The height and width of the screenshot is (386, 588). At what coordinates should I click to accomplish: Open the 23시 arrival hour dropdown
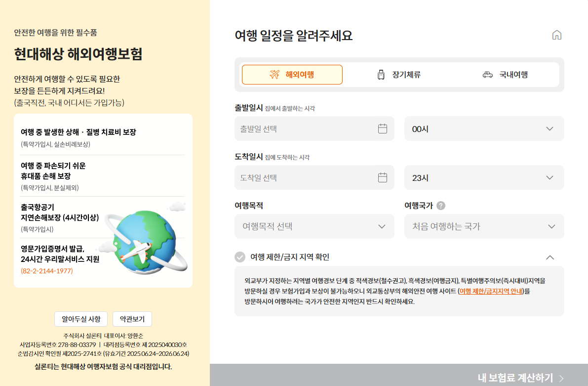[x=484, y=177]
